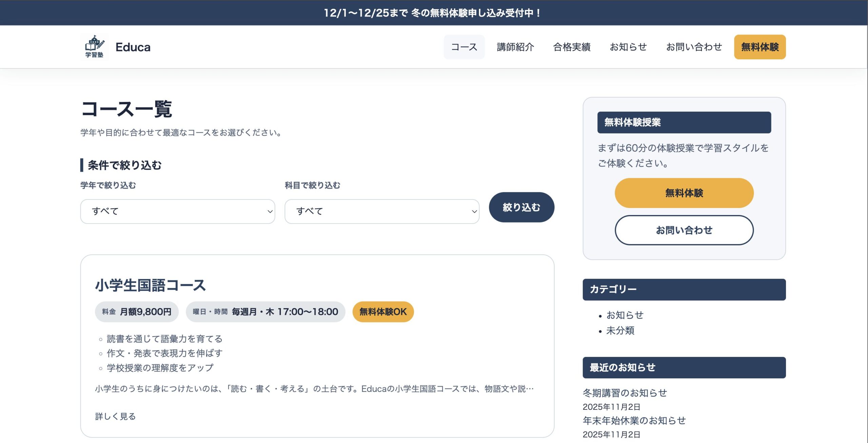Open お問い合わせ in the header menu
The width and height of the screenshot is (868, 443).
click(x=694, y=47)
